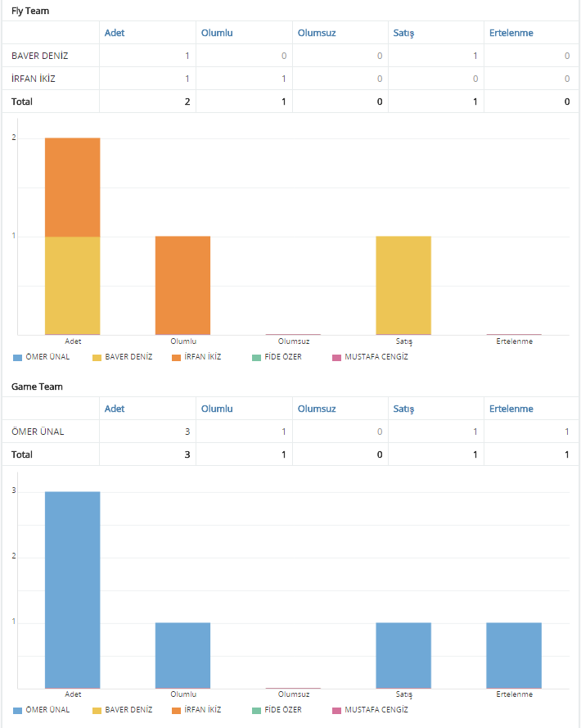Click İRFAN İKİZ row name in Fly Team table
Screen dimensions: 581x728
(x=34, y=79)
